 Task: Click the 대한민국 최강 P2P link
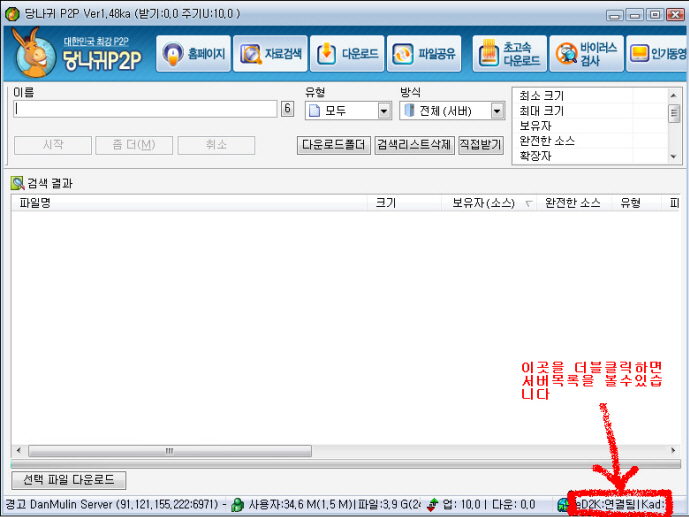[96, 42]
